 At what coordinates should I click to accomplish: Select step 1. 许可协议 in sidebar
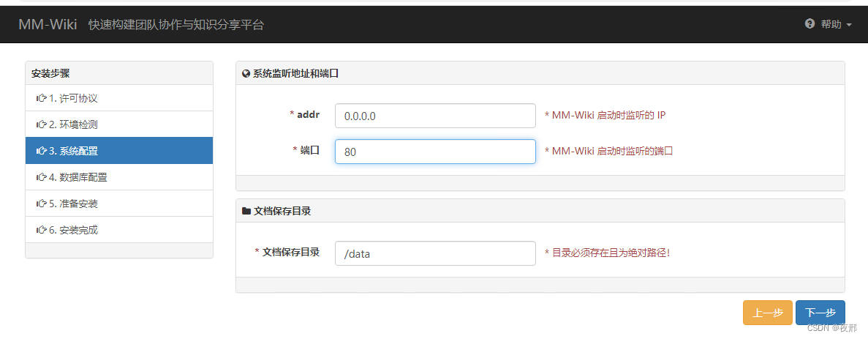[x=119, y=98]
